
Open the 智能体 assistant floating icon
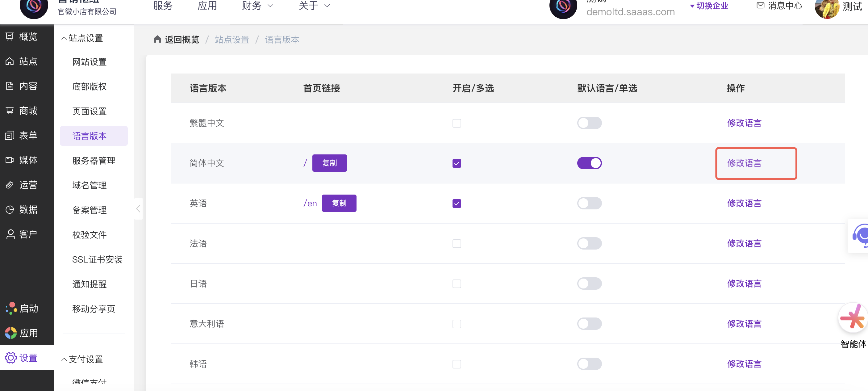(853, 317)
